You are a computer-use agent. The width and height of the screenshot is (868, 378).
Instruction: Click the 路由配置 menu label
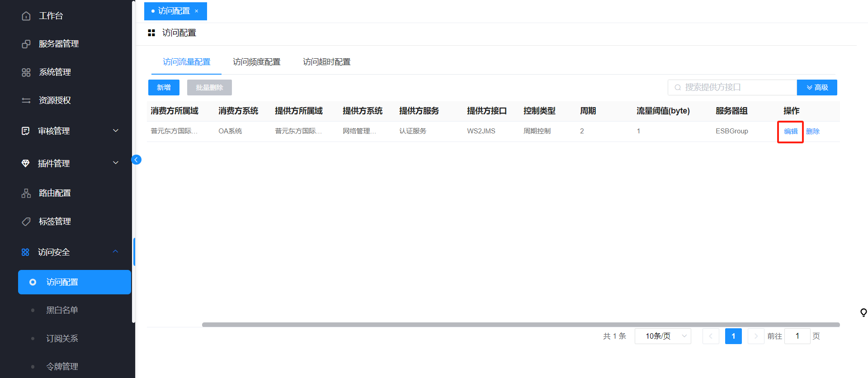pos(55,193)
